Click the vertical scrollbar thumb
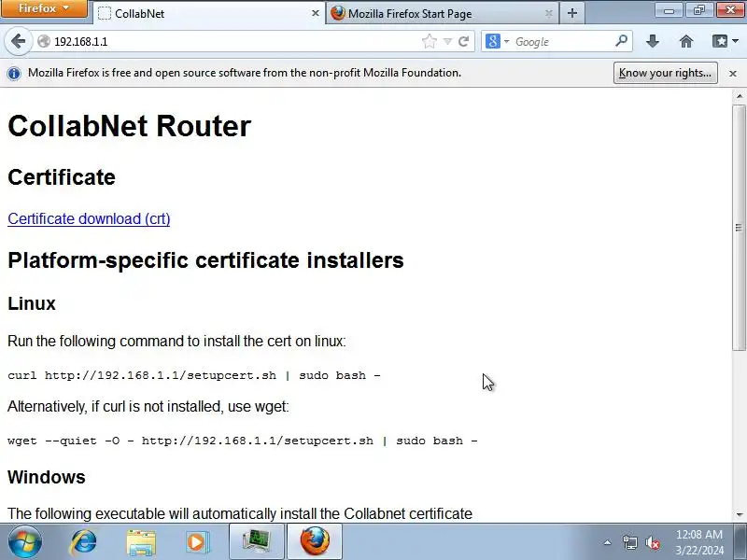 pos(740,228)
